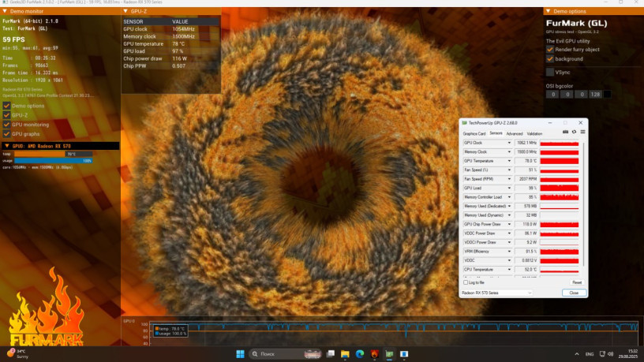The height and width of the screenshot is (362, 644).
Task: Click the orange temp bar in GPU monitor
Action: 54,154
